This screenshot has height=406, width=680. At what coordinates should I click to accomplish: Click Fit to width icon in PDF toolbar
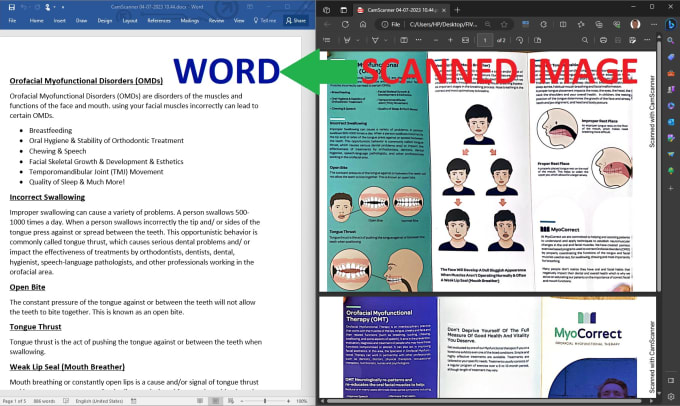click(465, 40)
